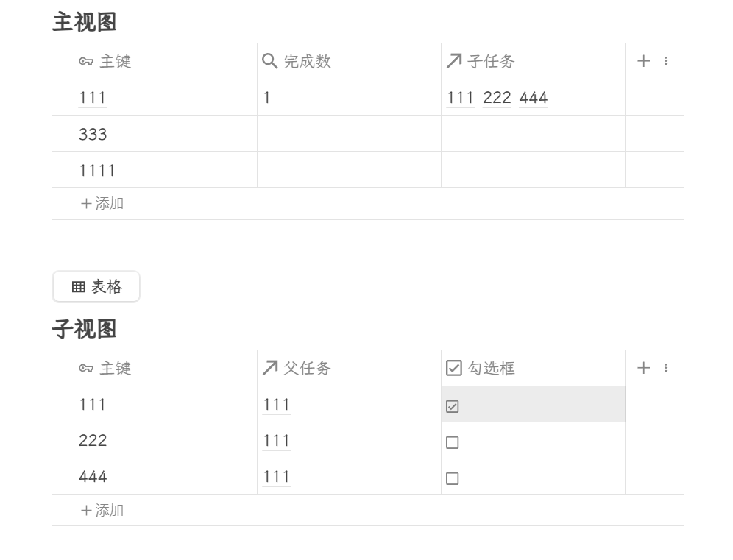Click the magnifier icon on 完成数 column
This screenshot has width=733, height=560.
[x=269, y=61]
